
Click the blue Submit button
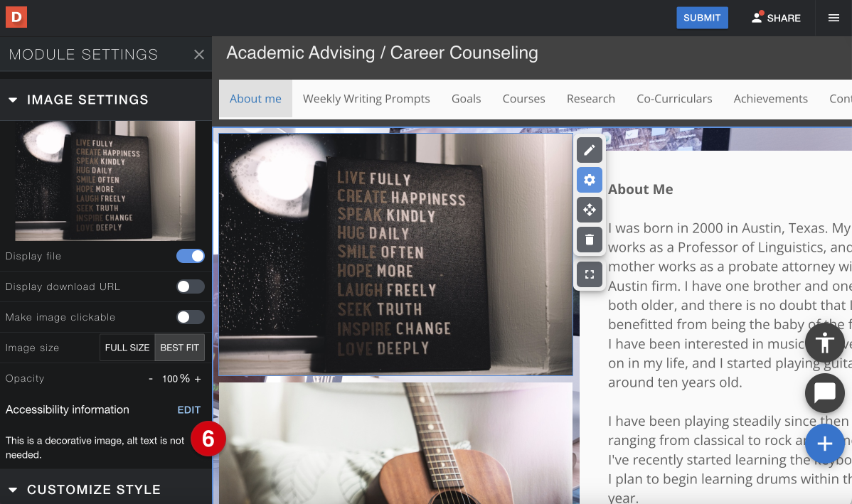702,18
